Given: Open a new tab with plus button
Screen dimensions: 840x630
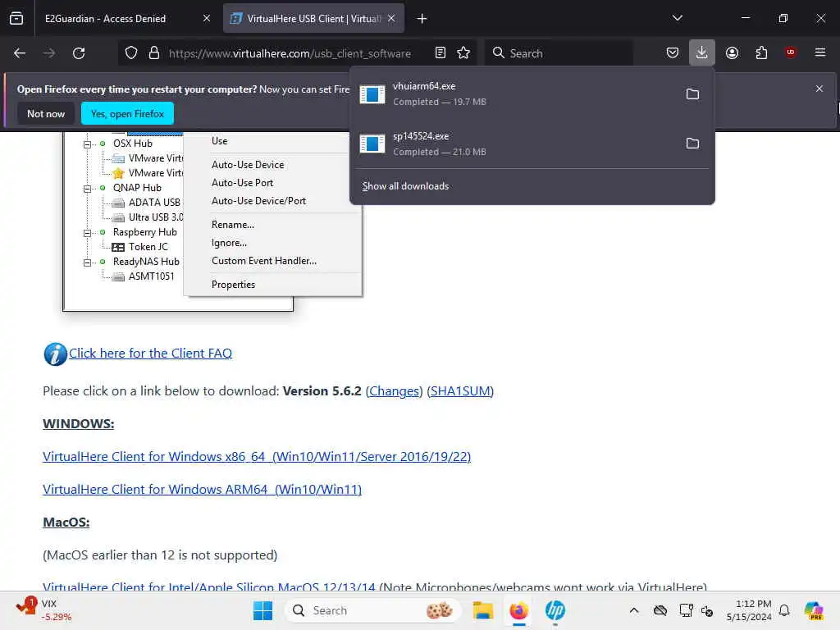Looking at the screenshot, I should pos(422,19).
